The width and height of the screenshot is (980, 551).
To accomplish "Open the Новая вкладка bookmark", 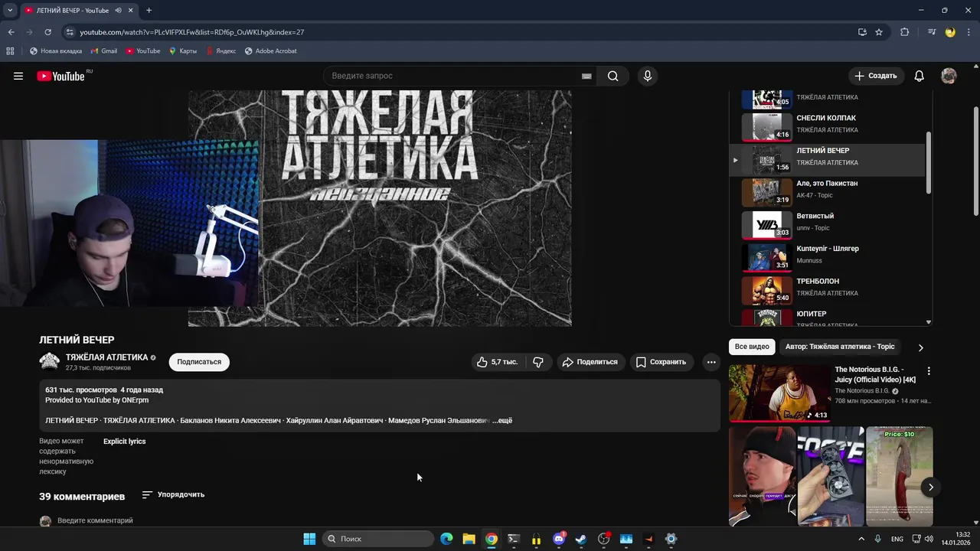I will [x=56, y=51].
